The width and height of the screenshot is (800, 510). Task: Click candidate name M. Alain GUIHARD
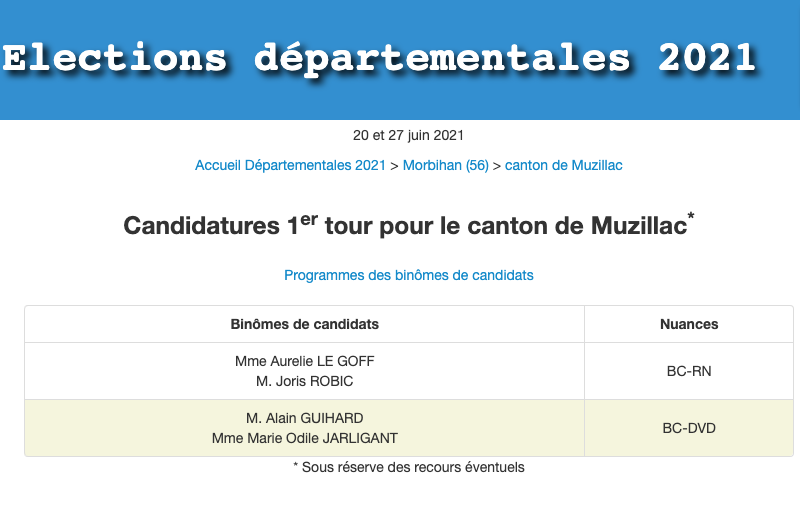(305, 418)
